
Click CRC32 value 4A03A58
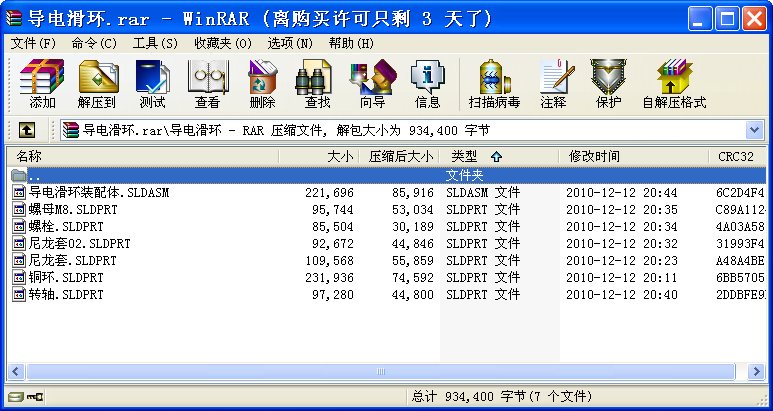tap(740, 226)
